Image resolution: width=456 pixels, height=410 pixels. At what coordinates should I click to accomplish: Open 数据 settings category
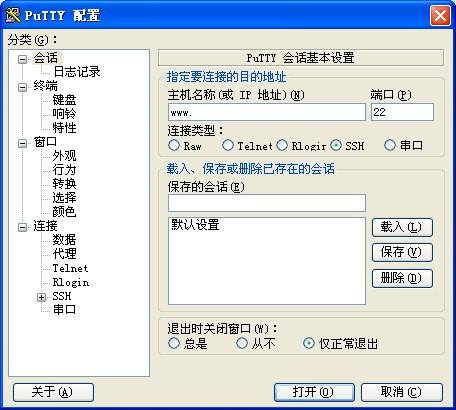point(64,240)
